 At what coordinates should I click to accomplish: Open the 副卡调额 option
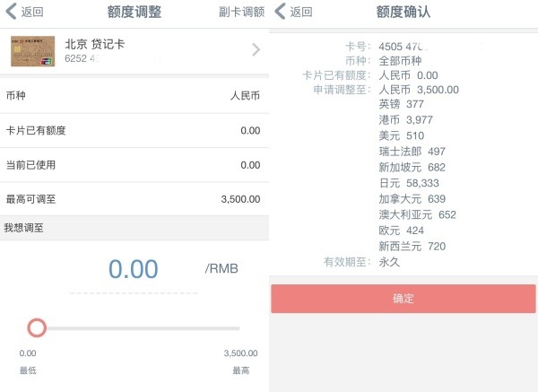(241, 12)
